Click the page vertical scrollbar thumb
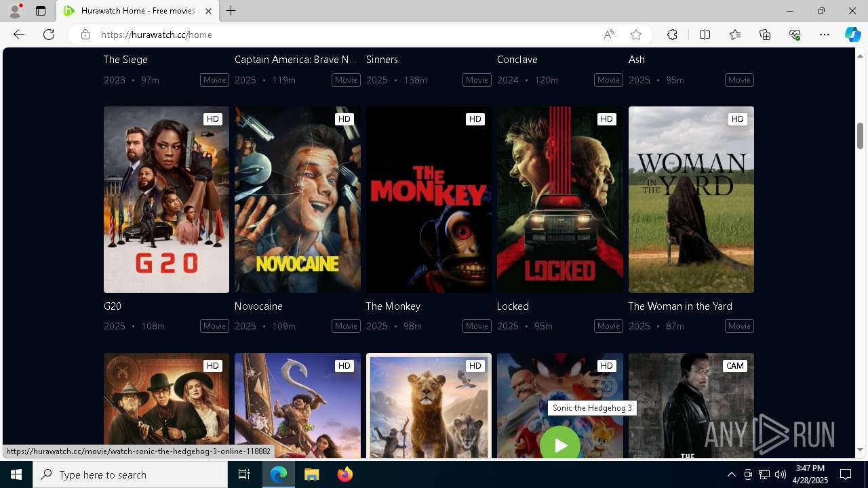The image size is (868, 488). pyautogui.click(x=860, y=136)
